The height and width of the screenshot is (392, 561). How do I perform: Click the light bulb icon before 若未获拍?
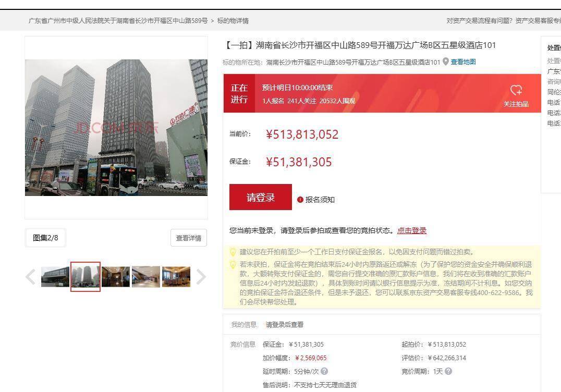click(233, 265)
